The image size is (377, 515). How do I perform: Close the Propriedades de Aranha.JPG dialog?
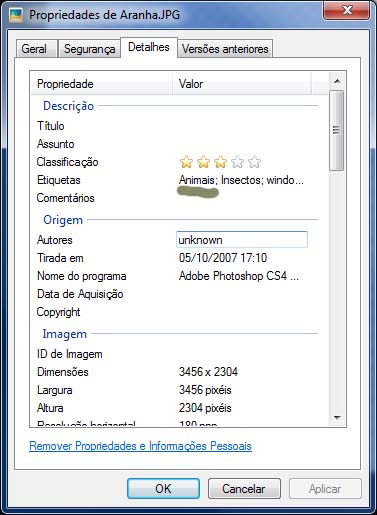347,10
